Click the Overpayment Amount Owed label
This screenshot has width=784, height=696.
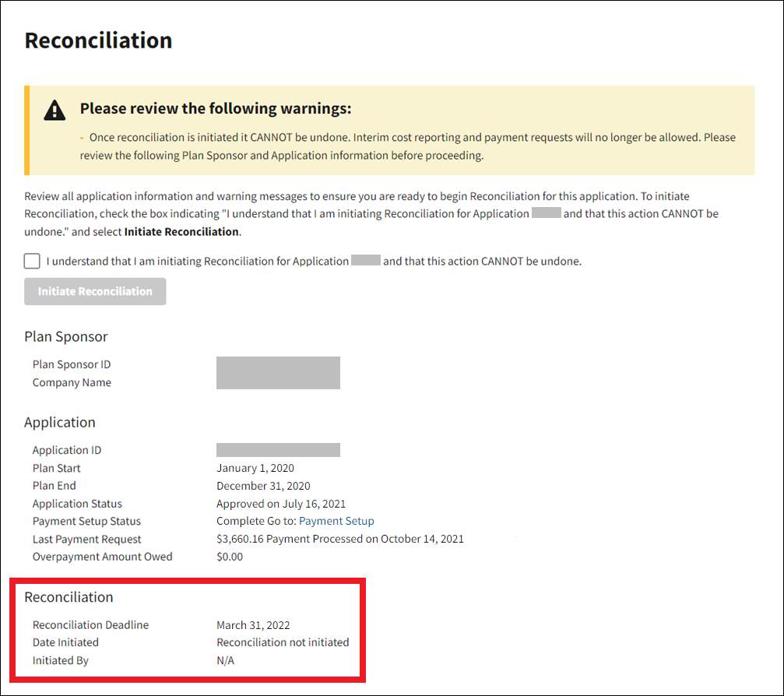point(103,557)
